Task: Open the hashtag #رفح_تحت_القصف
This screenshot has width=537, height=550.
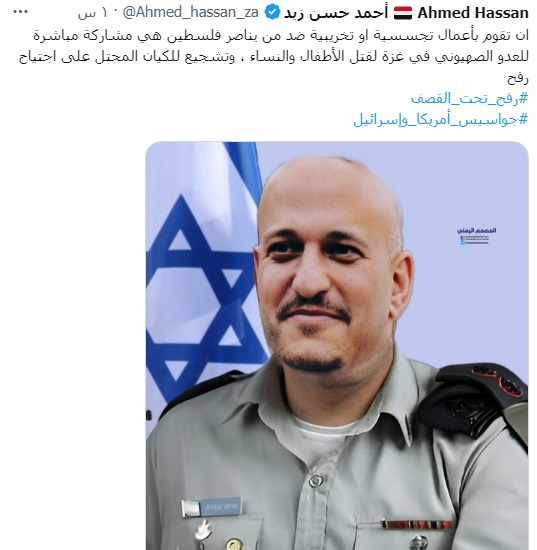Action: click(x=469, y=98)
